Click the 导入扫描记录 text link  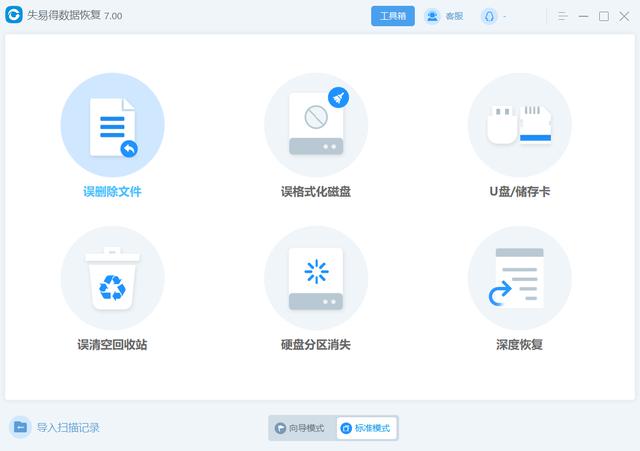[x=68, y=428]
